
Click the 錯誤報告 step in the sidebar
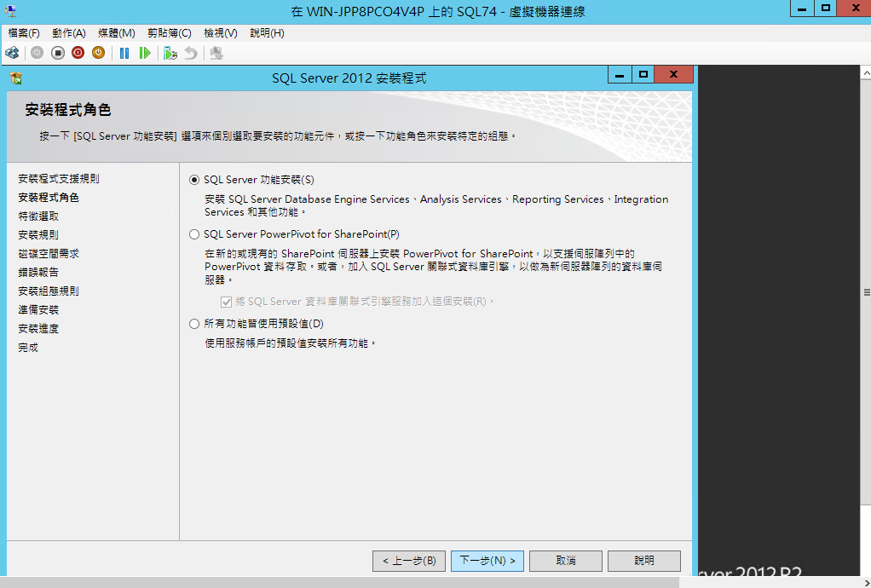[38, 273]
